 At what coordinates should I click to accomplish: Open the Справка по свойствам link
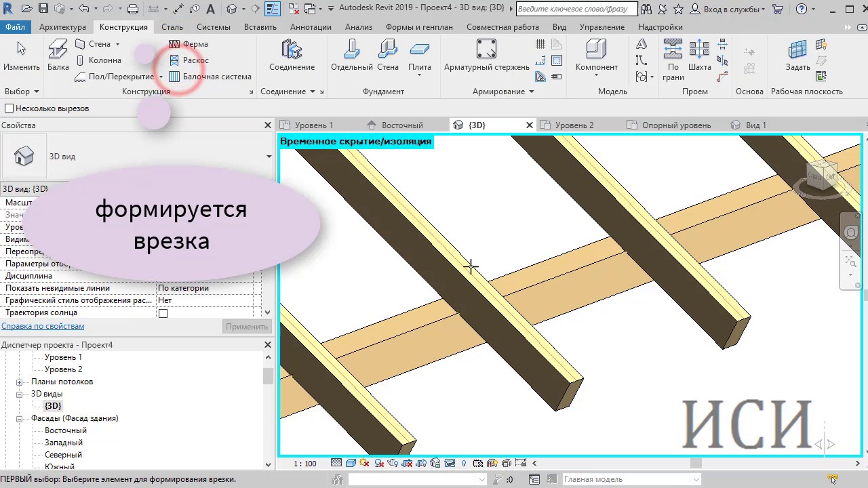43,326
